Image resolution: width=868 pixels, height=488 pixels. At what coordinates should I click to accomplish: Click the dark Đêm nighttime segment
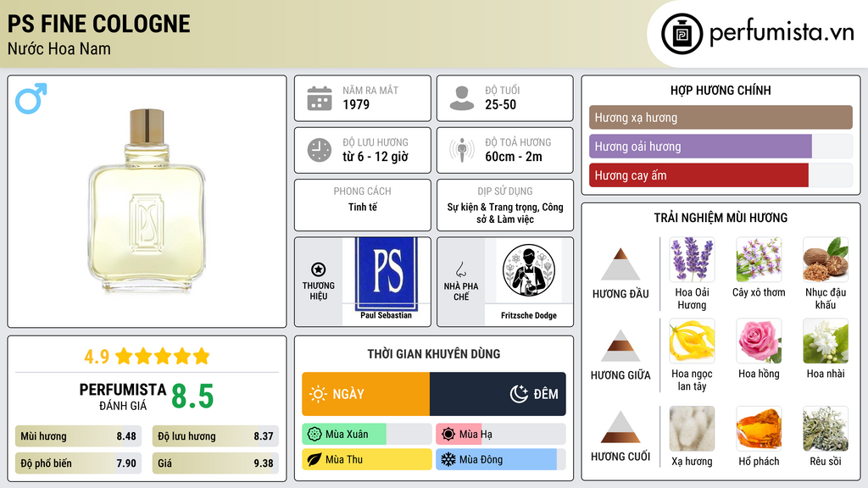click(498, 394)
